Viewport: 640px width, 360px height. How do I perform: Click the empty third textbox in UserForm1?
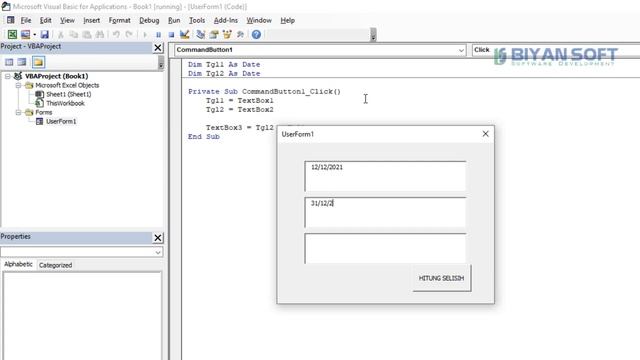coord(385,248)
